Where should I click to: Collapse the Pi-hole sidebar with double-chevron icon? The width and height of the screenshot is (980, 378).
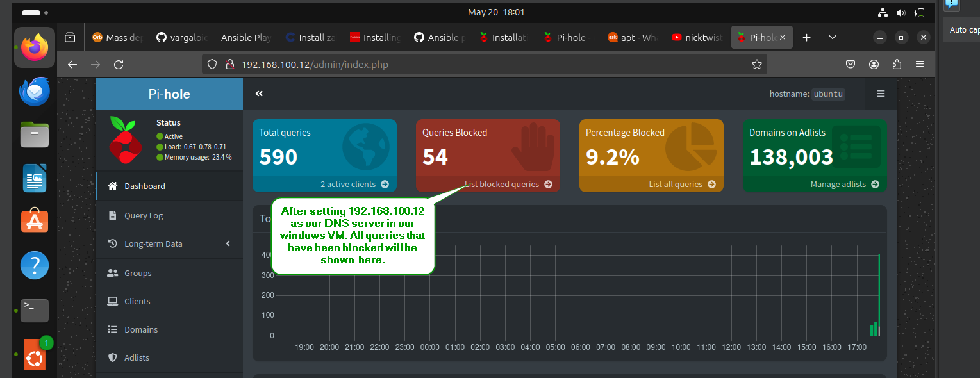click(259, 94)
